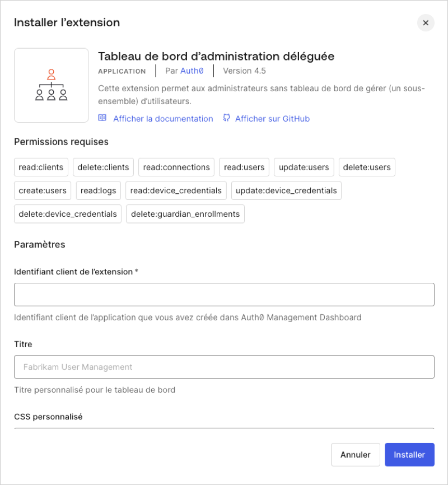Select the delete:guardian_enrollments permission chip
The height and width of the screenshot is (485, 448).
pos(185,213)
